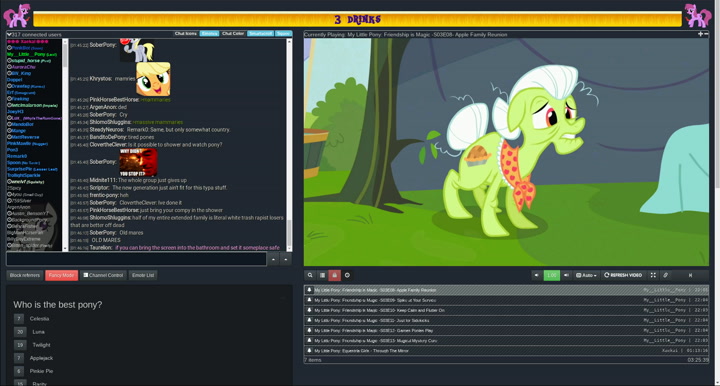The width and height of the screenshot is (720, 386).
Task: Focus the chat message input field
Action: point(136,259)
